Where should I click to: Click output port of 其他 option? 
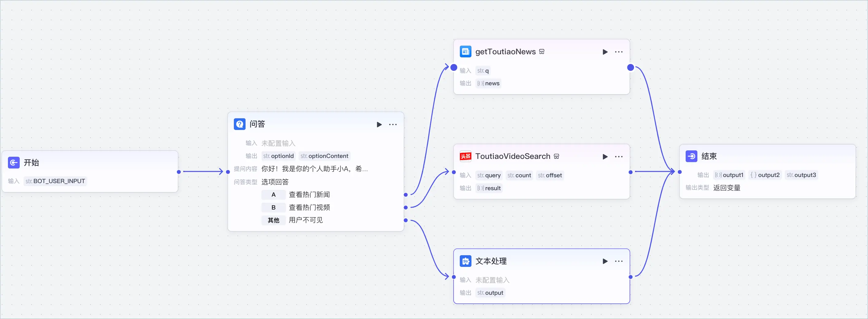tap(406, 220)
